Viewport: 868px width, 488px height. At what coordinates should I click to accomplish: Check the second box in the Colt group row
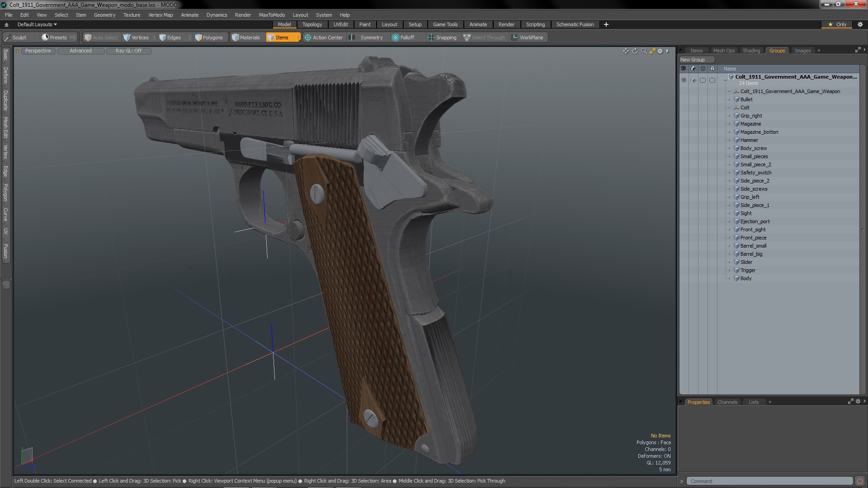click(712, 80)
